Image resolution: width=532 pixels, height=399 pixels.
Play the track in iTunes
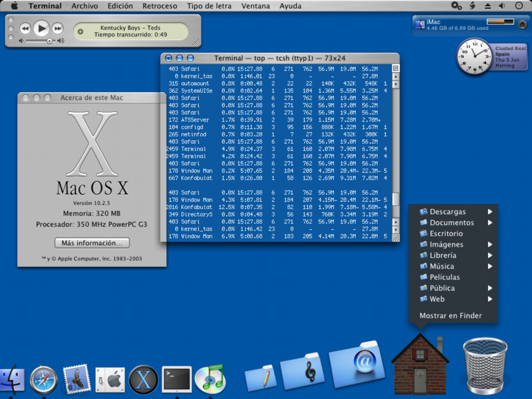(42, 29)
